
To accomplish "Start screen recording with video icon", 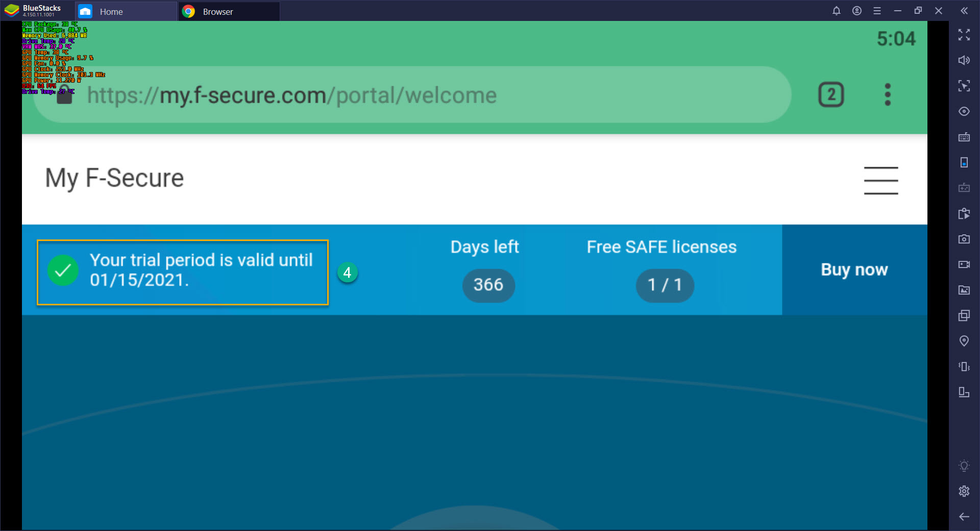I will point(964,264).
